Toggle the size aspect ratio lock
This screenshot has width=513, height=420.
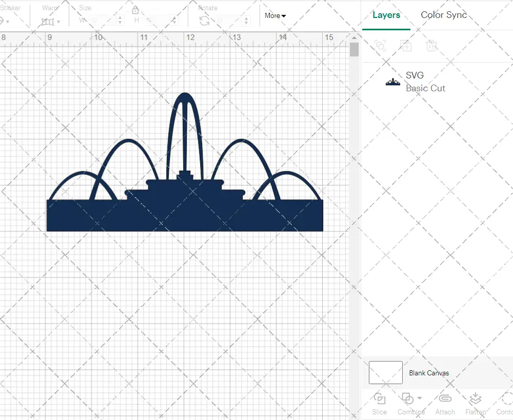point(135,10)
